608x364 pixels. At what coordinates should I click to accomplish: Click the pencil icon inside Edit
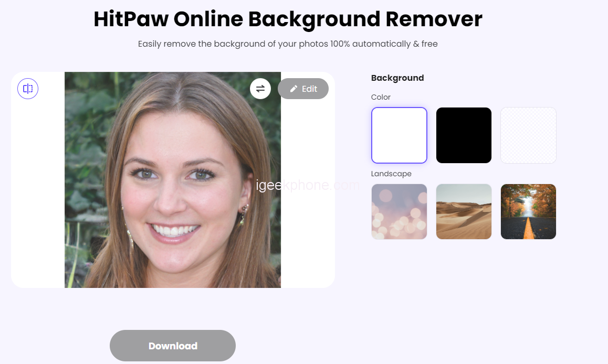point(294,89)
